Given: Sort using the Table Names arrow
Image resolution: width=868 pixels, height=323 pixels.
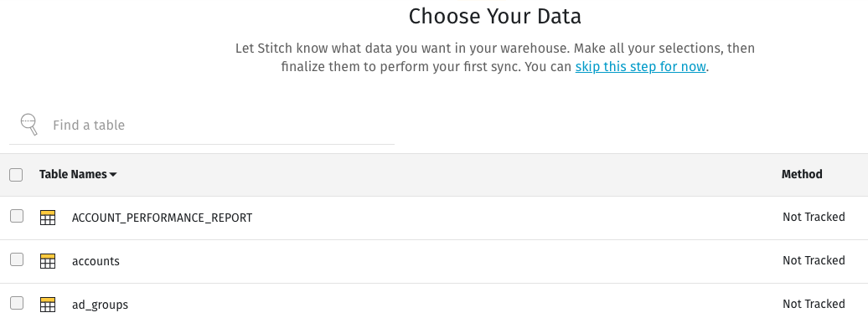Looking at the screenshot, I should (x=113, y=175).
